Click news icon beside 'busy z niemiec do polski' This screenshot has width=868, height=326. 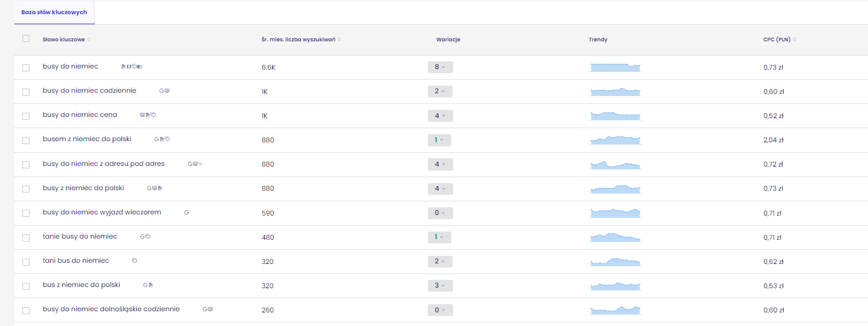[160, 188]
